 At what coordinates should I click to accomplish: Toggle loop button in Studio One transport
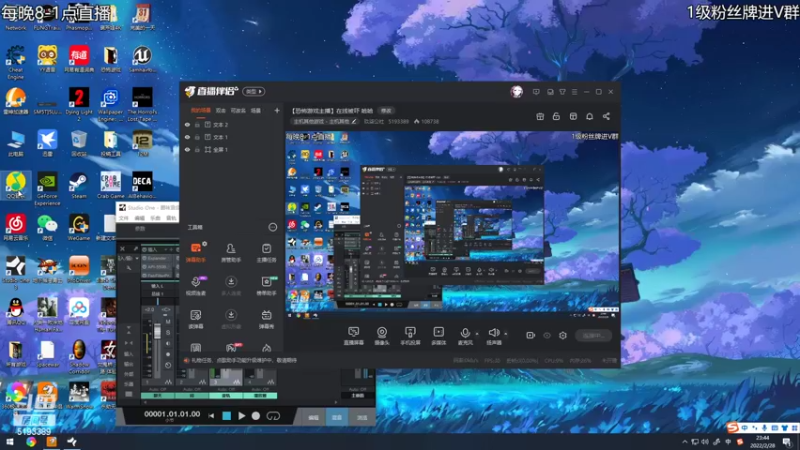pyautogui.click(x=273, y=416)
